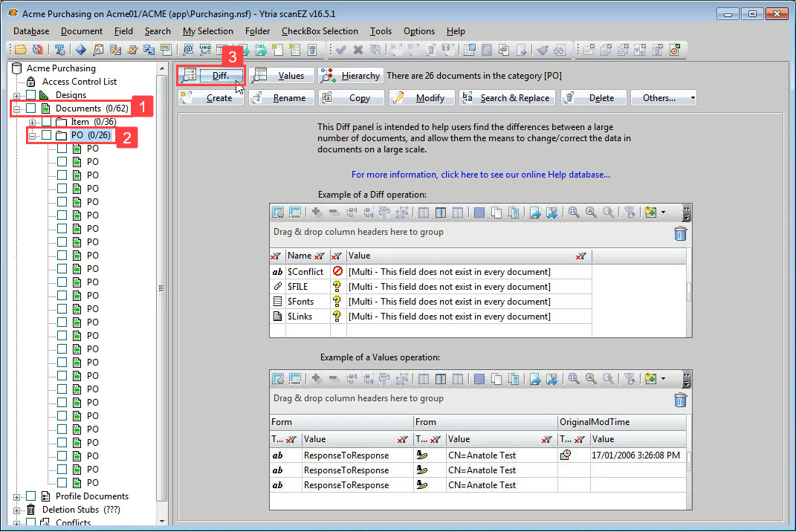
Task: Check the PO (0/26) category checkbox
Action: coord(46,135)
